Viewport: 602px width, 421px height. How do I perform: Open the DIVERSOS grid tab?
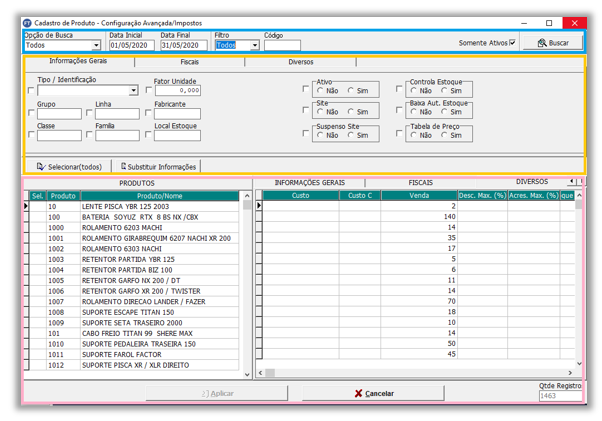tap(532, 182)
